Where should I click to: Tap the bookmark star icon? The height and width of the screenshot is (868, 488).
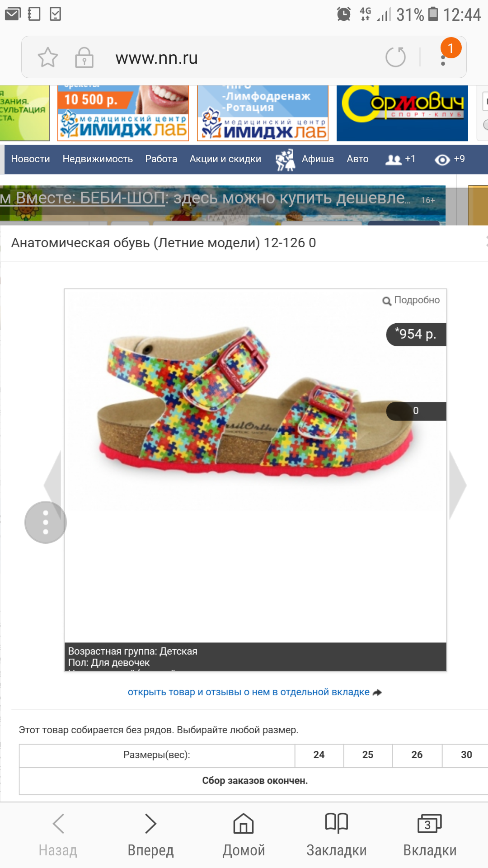(47, 57)
